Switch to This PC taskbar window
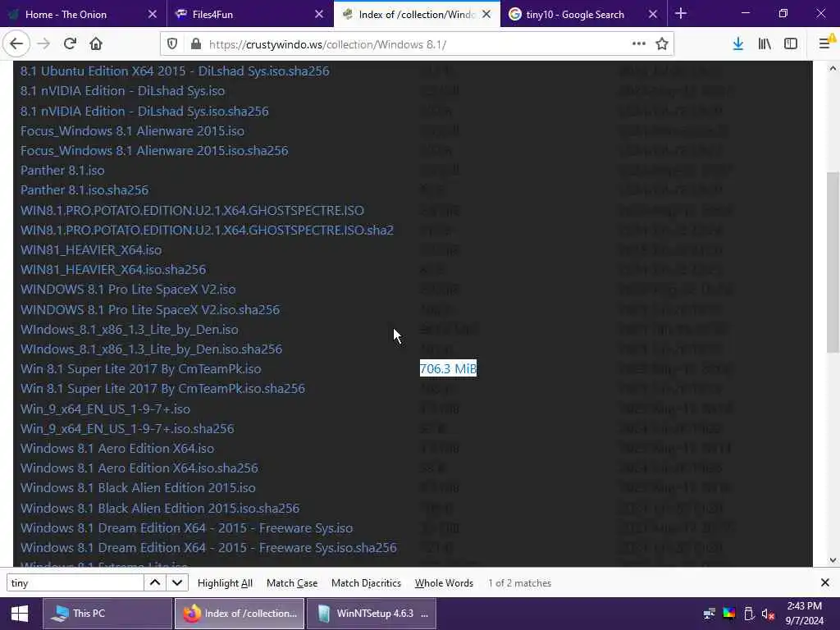Viewport: 840px width, 630px height. 107,614
